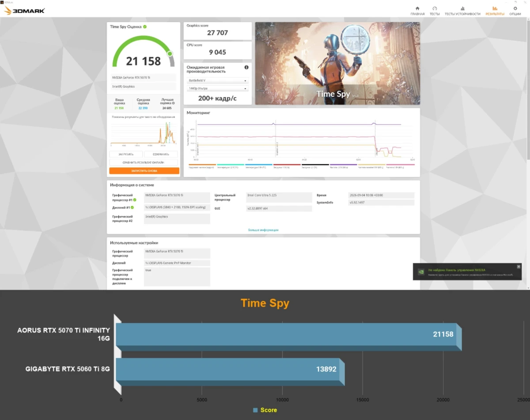
Task: Click the 21 158 main score
Action: (x=143, y=61)
